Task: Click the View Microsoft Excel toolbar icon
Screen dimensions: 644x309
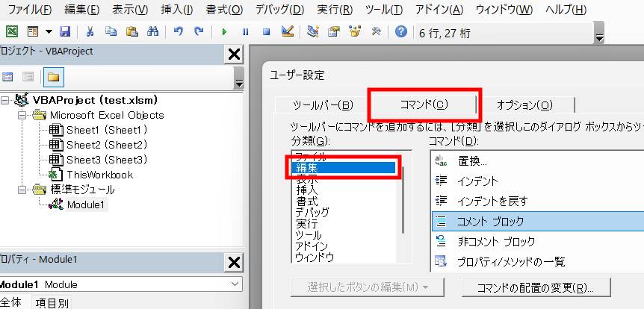Action: pyautogui.click(x=12, y=31)
